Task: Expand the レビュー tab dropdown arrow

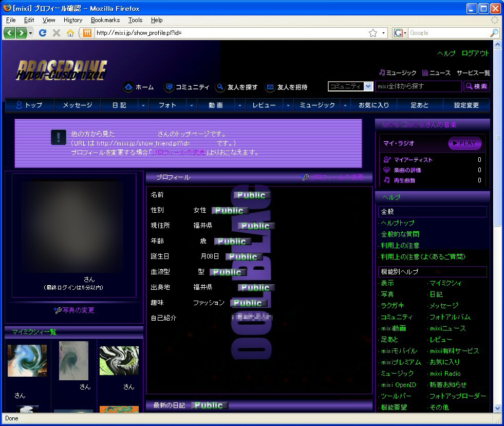Action: 288,105
